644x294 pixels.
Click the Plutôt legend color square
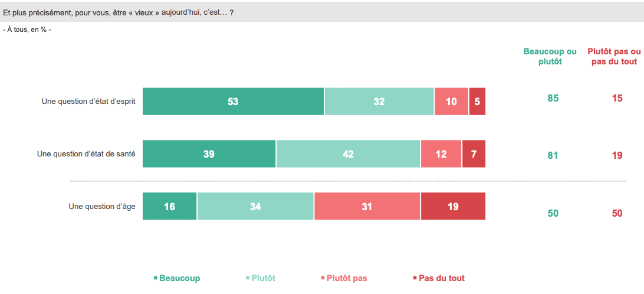[247, 279]
